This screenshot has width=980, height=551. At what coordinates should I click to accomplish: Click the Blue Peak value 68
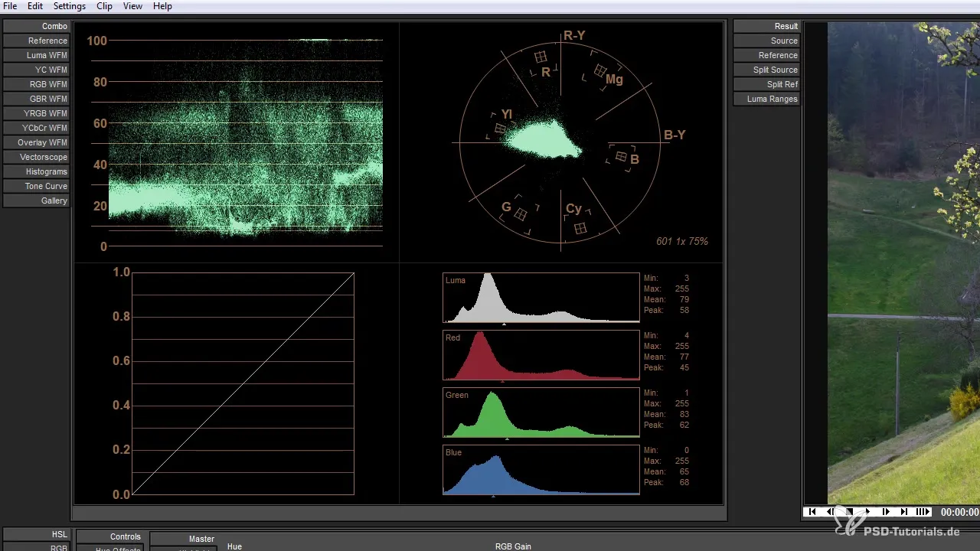tap(683, 482)
